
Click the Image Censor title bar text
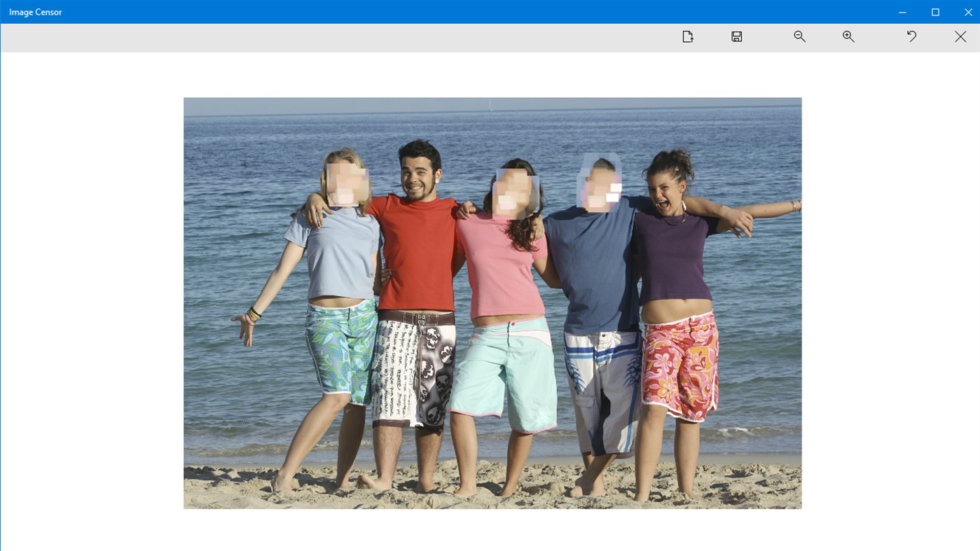(x=35, y=11)
